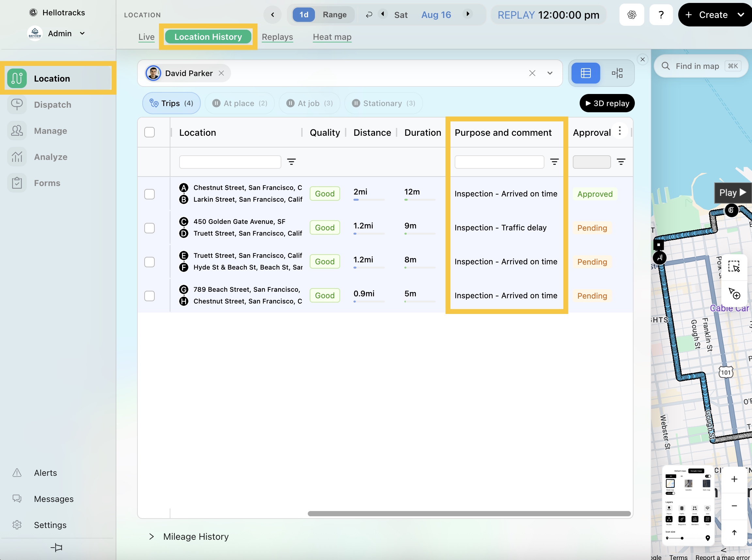Activate the area selection map tool
Image resolution: width=752 pixels, height=560 pixels.
tap(734, 266)
